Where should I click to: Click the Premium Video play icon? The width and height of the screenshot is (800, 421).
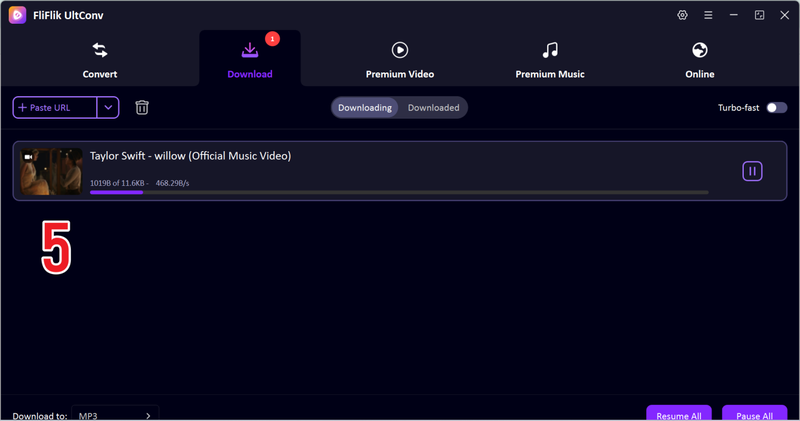tap(399, 50)
